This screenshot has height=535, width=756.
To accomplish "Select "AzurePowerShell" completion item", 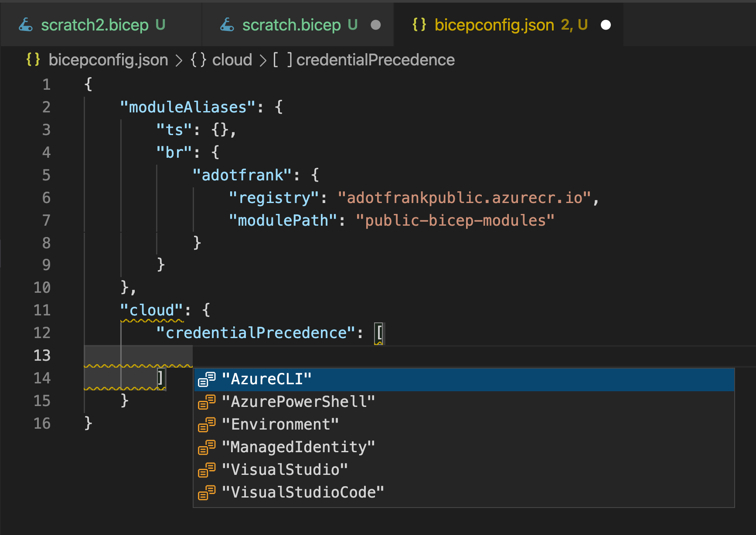I will point(299,402).
